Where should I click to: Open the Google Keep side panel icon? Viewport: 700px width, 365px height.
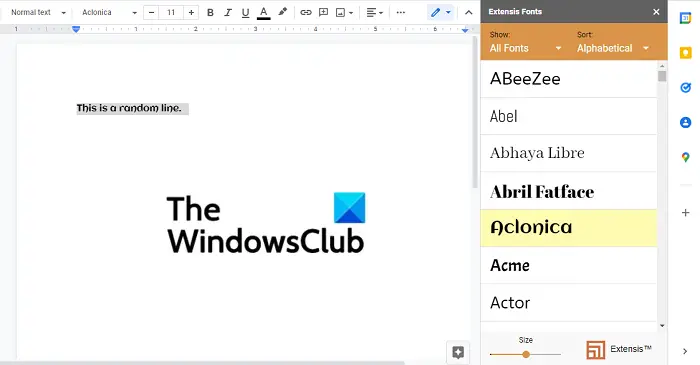[685, 53]
